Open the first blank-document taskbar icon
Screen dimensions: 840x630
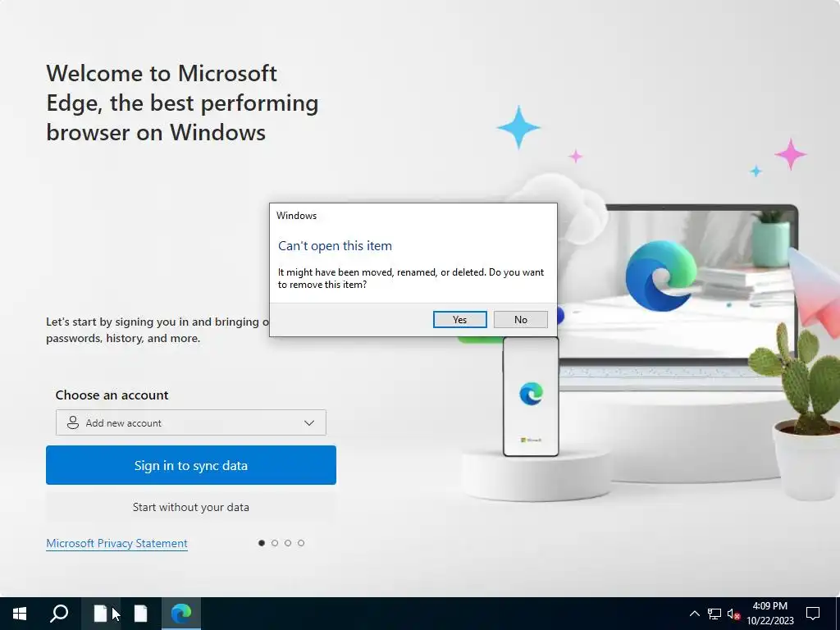(x=100, y=614)
